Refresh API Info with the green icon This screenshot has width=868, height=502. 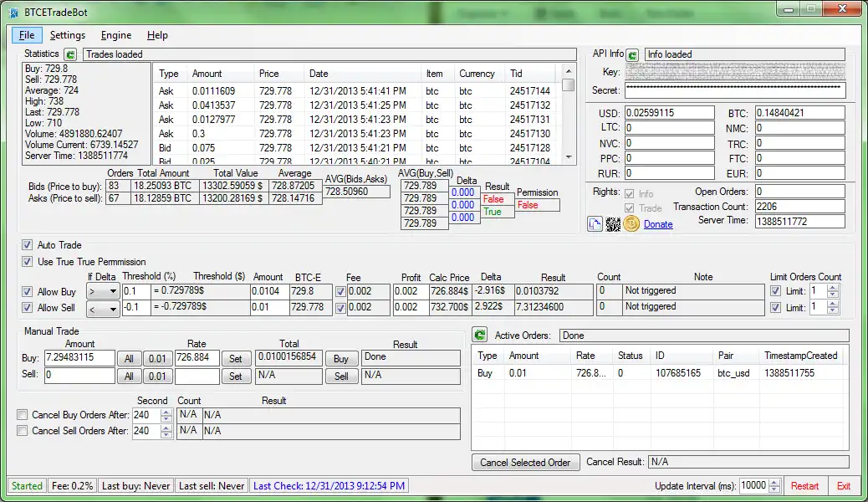point(633,55)
